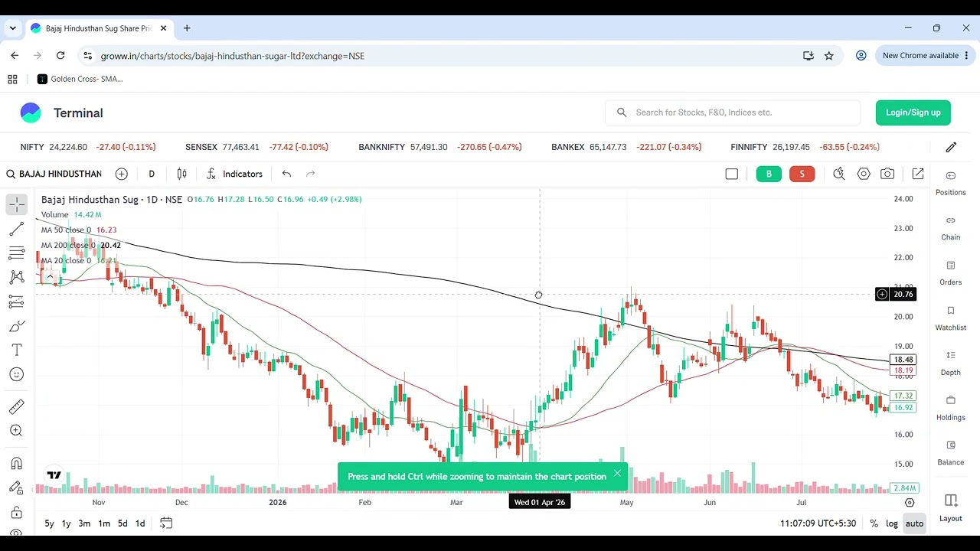Set chart range to 5y

tap(49, 523)
